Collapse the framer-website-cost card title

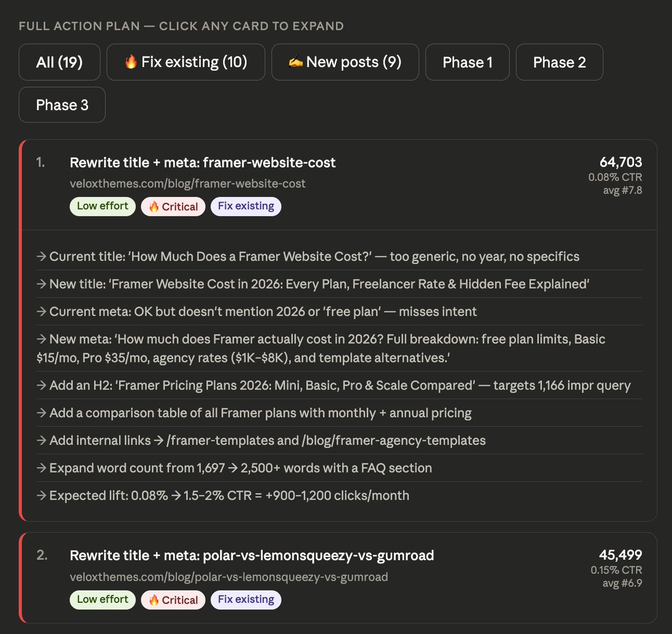(203, 162)
